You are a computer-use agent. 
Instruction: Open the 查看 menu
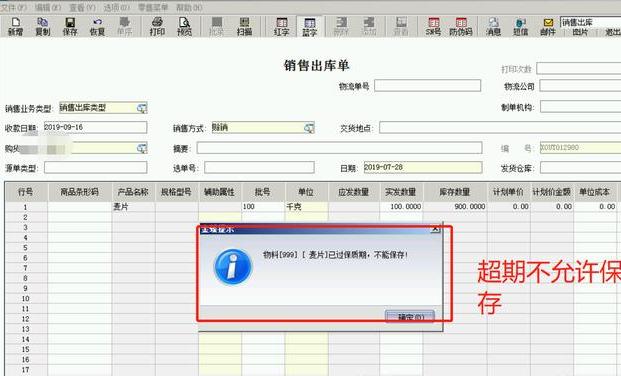(82, 7)
